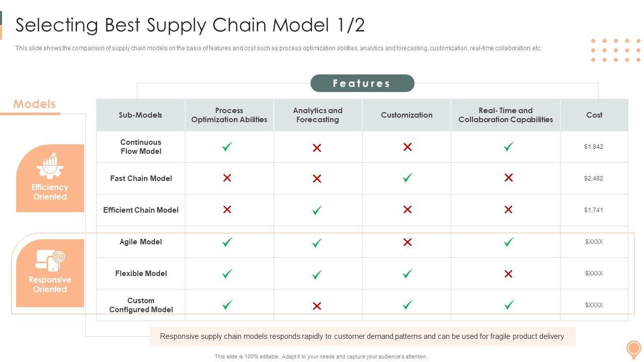Click the slide title text

point(190,25)
